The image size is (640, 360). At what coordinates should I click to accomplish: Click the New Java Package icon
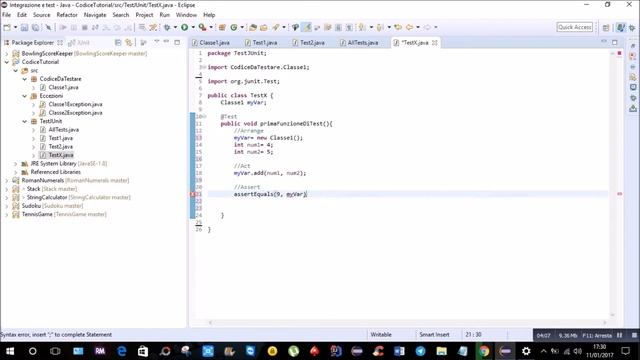(x=222, y=27)
